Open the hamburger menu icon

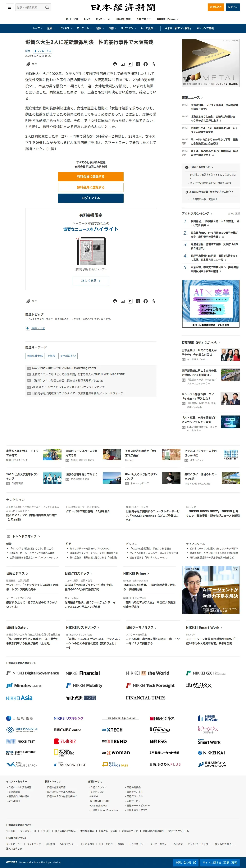point(10,7)
